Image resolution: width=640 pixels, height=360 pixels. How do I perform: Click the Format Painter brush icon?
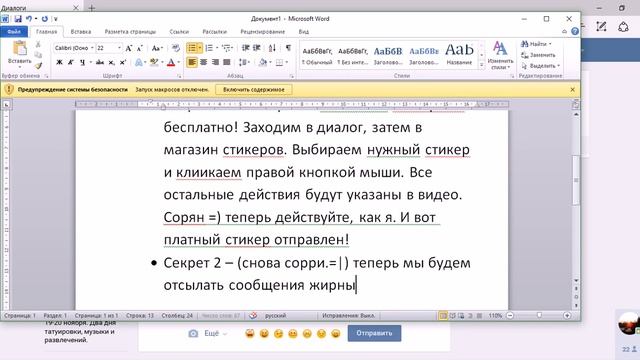click(x=38, y=65)
